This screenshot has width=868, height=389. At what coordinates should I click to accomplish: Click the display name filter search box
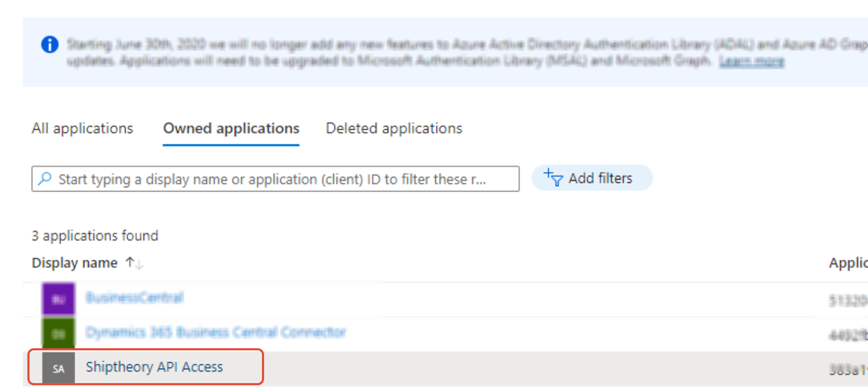click(275, 179)
